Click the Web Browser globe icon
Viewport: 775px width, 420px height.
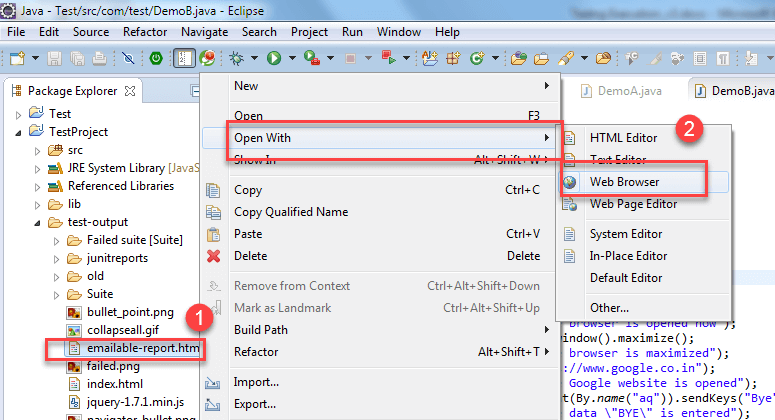click(570, 182)
